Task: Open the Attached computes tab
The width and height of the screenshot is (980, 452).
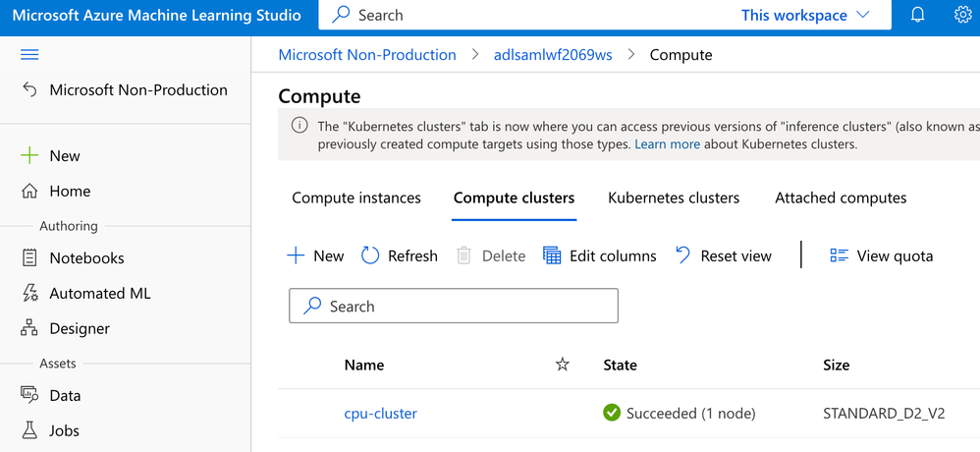Action: [841, 198]
